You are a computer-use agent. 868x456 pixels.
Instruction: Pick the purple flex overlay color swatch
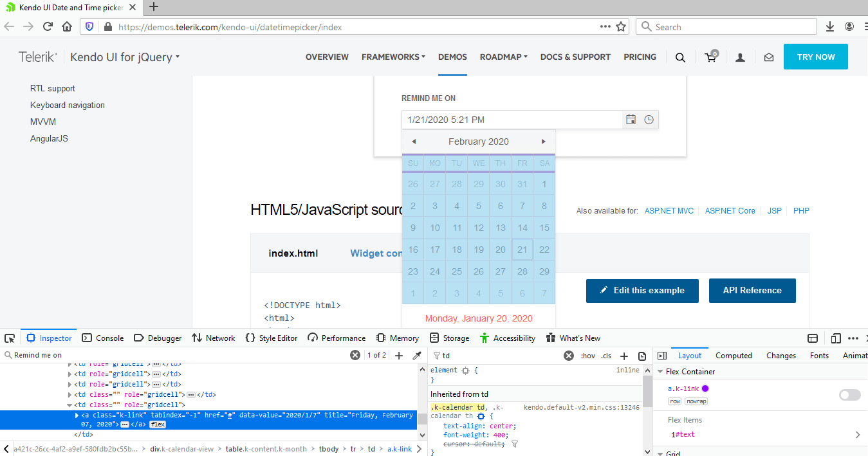pyautogui.click(x=705, y=388)
